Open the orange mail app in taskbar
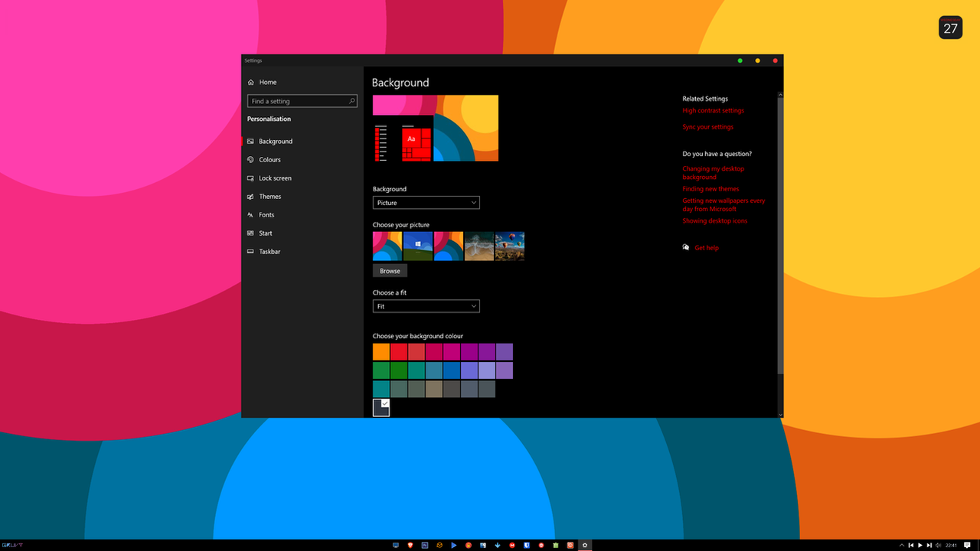This screenshot has width=980, height=551. point(439,545)
